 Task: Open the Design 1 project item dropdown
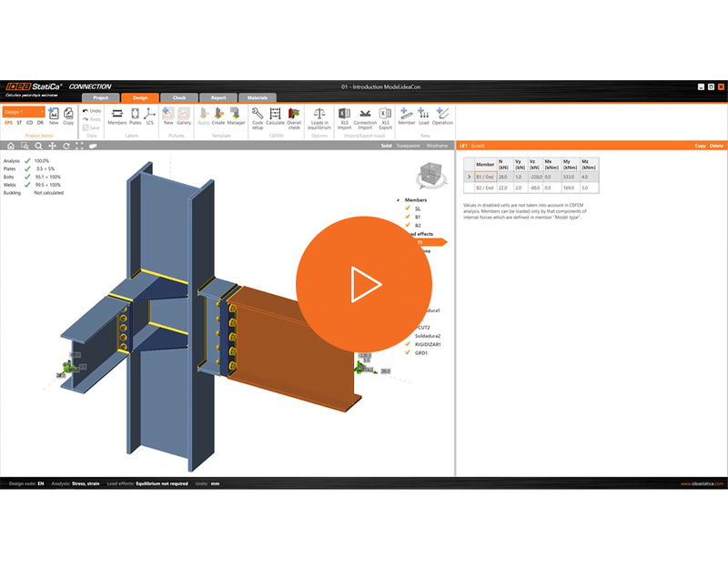pyautogui.click(x=24, y=112)
